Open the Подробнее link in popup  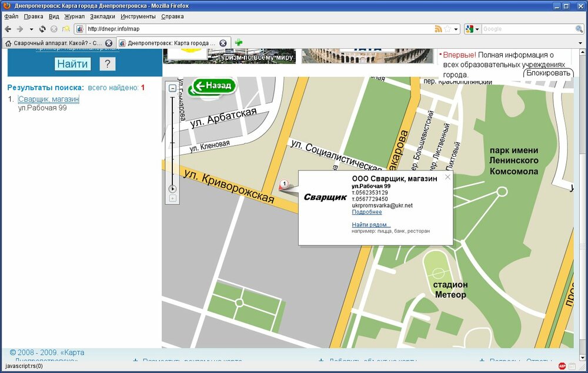[366, 212]
